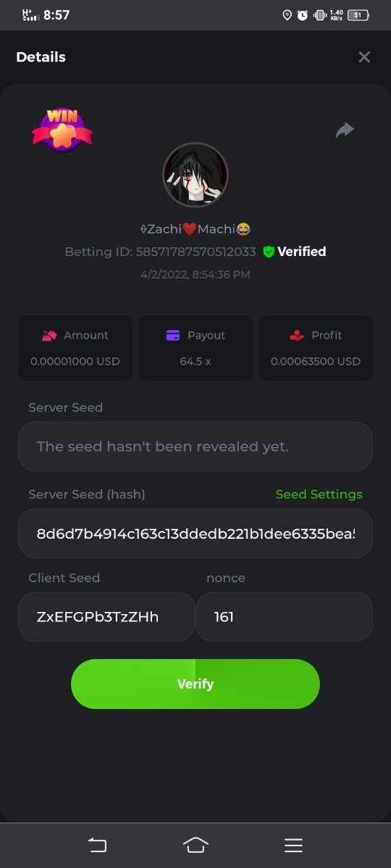The image size is (391, 868).
Task: Tap the Android home navigation button
Action: pyautogui.click(x=195, y=845)
